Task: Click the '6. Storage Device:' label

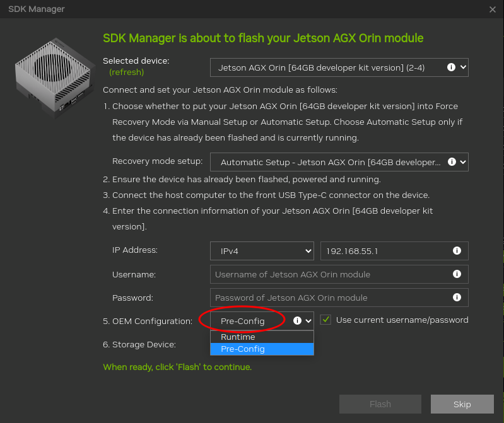Action: pos(139,345)
